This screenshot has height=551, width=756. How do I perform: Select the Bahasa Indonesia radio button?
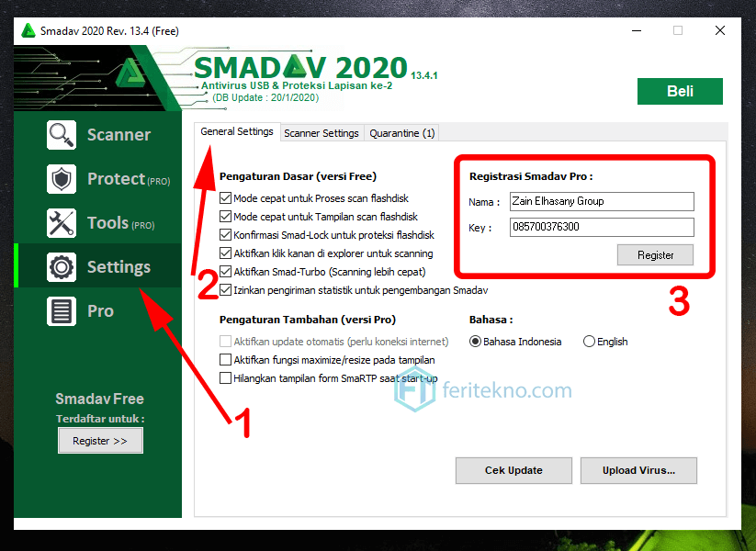coord(475,342)
